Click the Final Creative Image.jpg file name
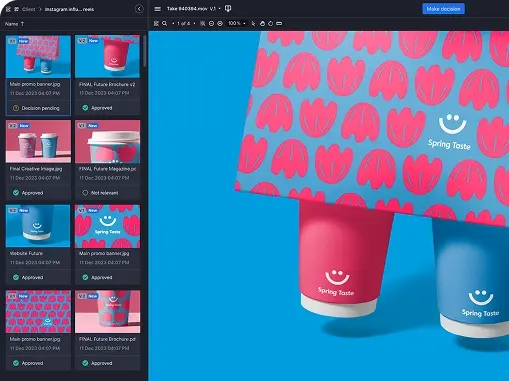Image resolution: width=509 pixels, height=381 pixels. (36, 169)
